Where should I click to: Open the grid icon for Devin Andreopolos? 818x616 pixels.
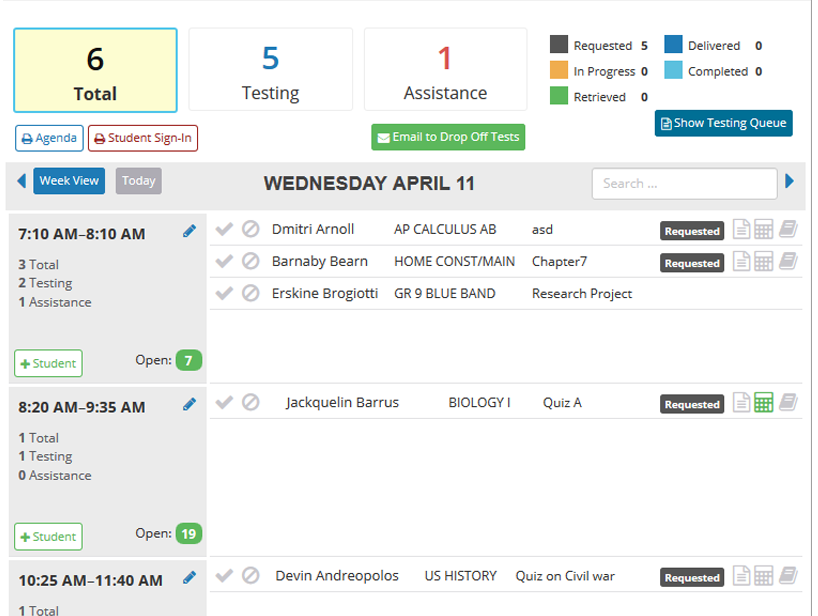coord(763,575)
